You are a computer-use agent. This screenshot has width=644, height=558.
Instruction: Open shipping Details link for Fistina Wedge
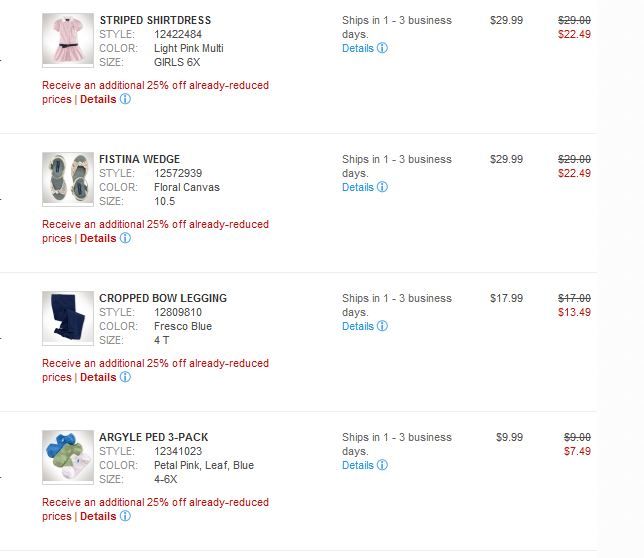pos(357,187)
